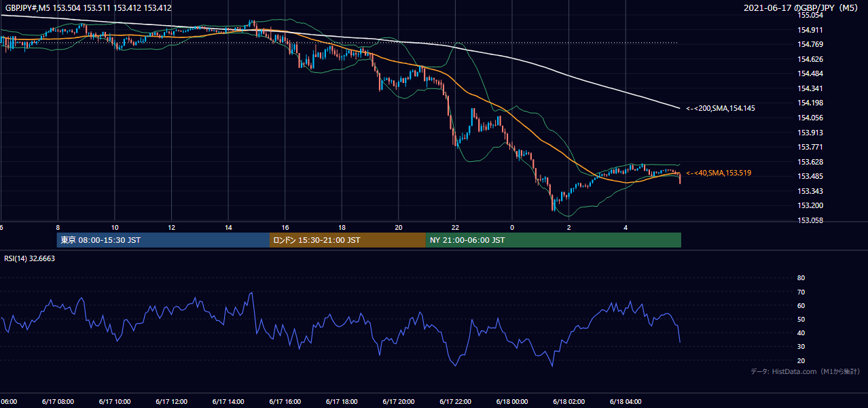Viewport: 868px width, 408px height.
Task: Click the RSI axis level 70 label
Action: point(801,292)
